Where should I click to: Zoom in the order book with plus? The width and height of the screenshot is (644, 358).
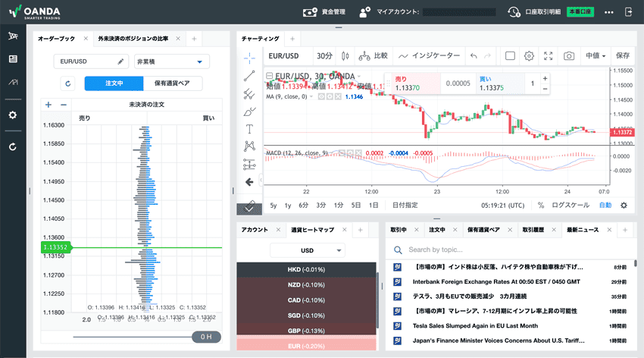48,105
